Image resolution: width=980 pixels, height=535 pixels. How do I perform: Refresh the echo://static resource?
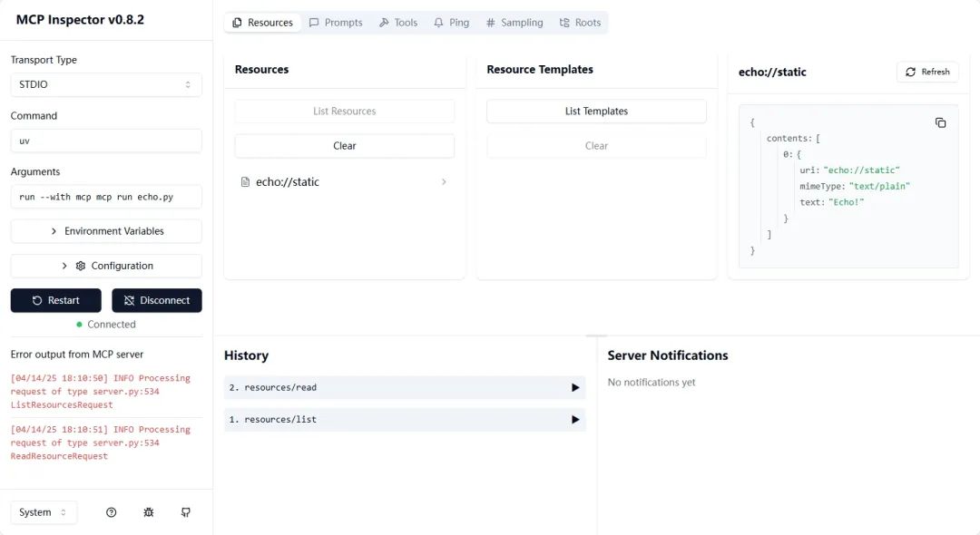927,72
